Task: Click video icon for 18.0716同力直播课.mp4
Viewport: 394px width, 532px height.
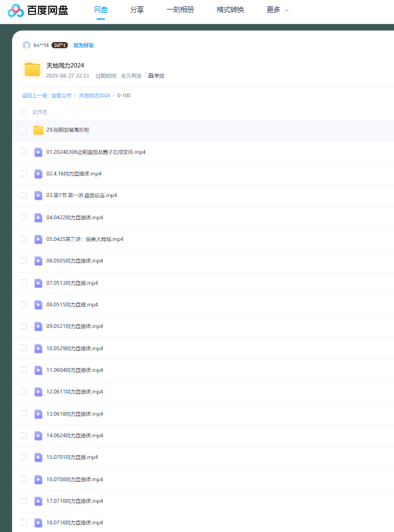Action: click(x=38, y=522)
